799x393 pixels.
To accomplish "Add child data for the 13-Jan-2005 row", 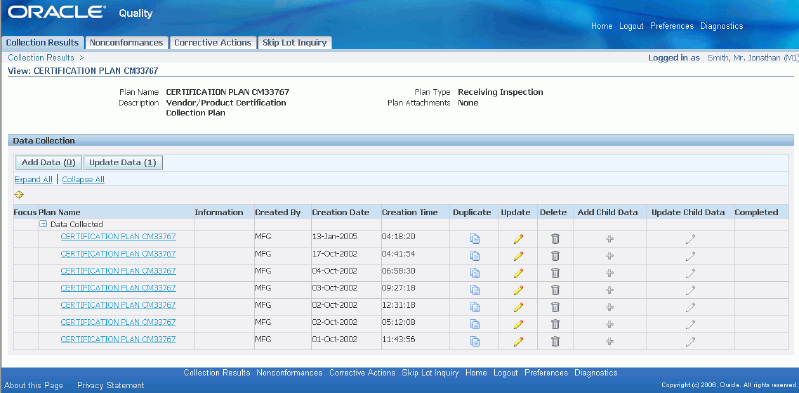I will (x=609, y=239).
